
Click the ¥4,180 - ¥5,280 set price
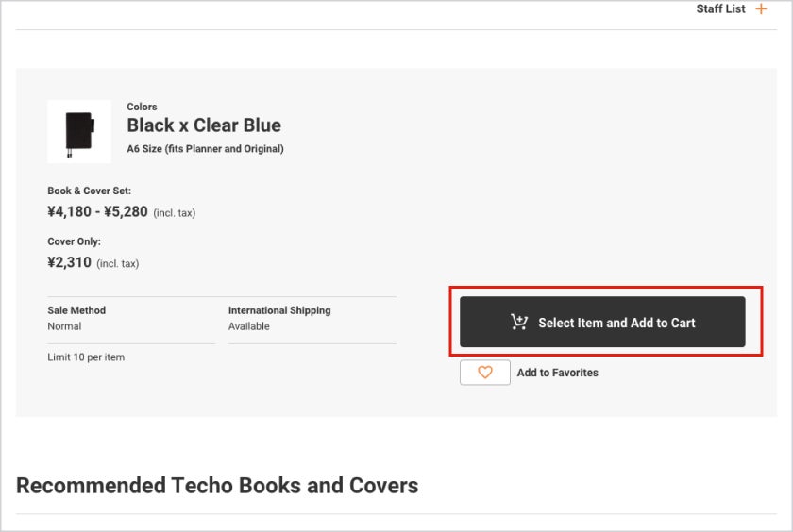pos(97,212)
